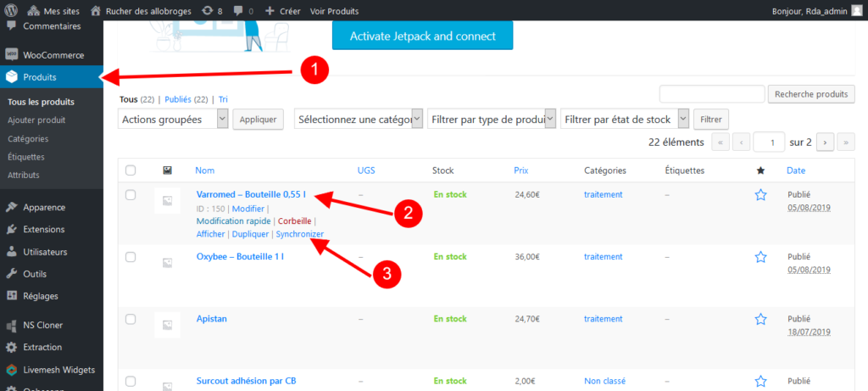Sort products by Date column
This screenshot has width=868, height=391.
(x=796, y=170)
